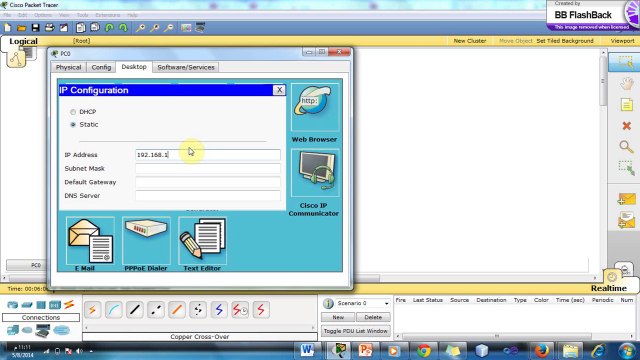Pick the Move Layout hand tool

coord(627,84)
